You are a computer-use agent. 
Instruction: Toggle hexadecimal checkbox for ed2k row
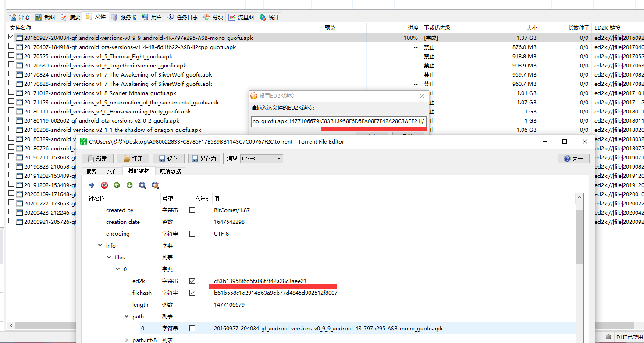pyautogui.click(x=192, y=281)
